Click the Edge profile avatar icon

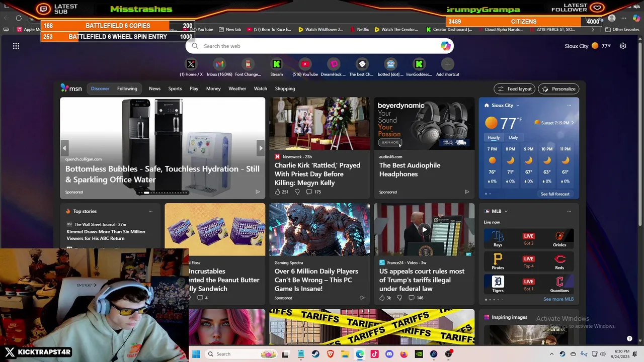click(x=612, y=18)
